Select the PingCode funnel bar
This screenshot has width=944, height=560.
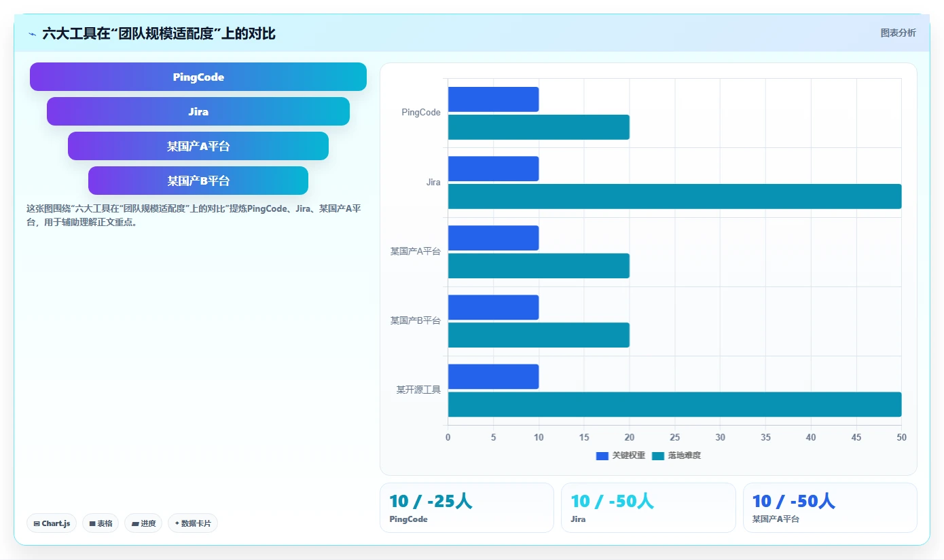198,77
